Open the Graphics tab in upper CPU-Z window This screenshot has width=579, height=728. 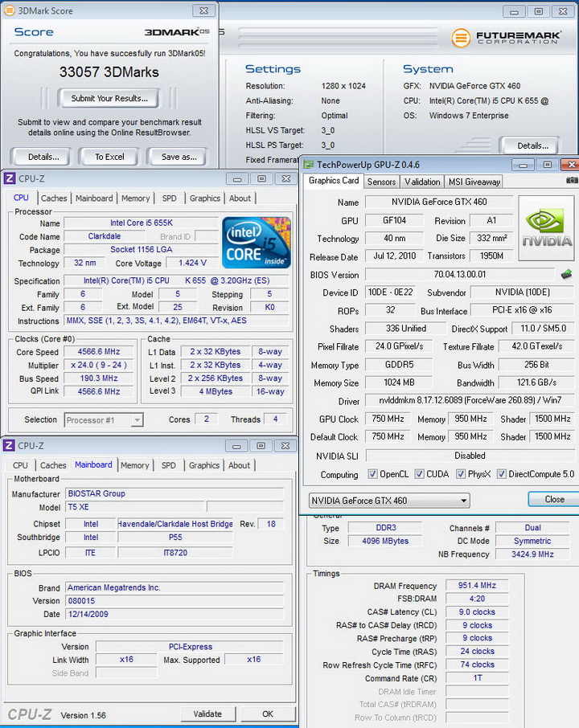click(x=205, y=198)
